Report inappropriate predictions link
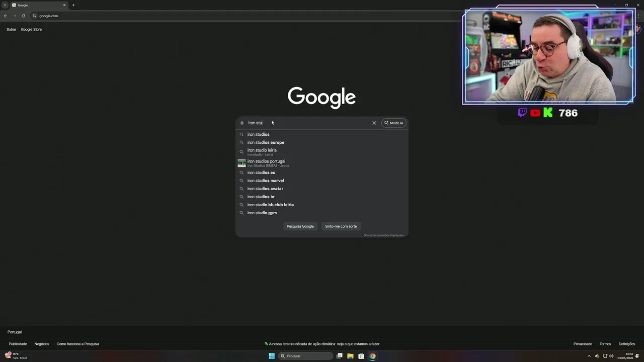The height and width of the screenshot is (362, 644). pos(383,235)
